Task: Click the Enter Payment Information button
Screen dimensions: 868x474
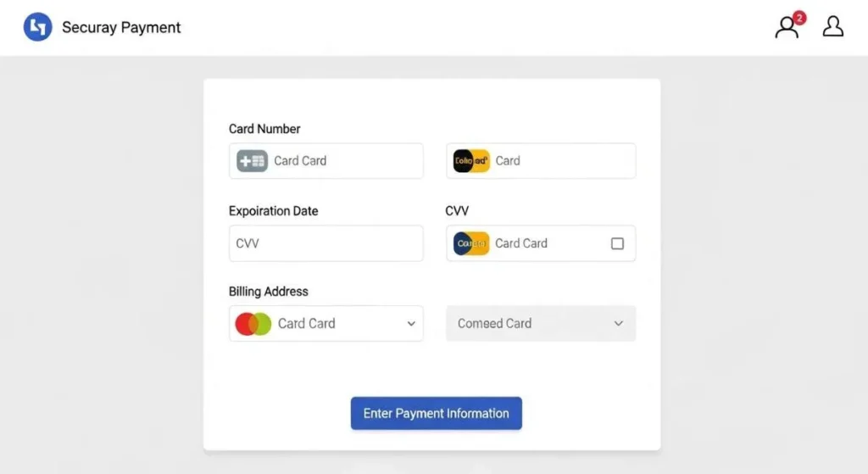Action: (436, 413)
